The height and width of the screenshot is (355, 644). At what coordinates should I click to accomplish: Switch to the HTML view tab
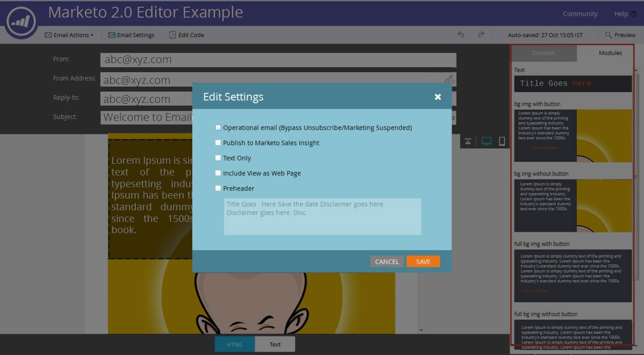pyautogui.click(x=235, y=344)
